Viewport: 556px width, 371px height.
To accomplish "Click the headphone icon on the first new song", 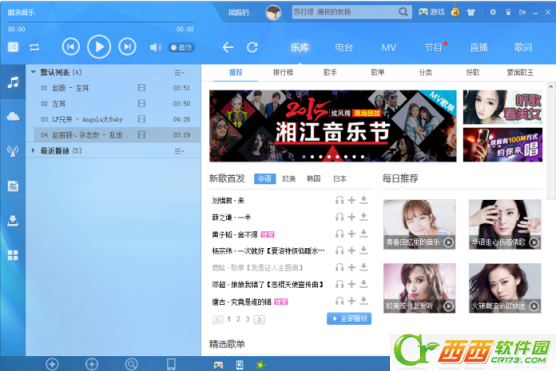I will 339,200.
